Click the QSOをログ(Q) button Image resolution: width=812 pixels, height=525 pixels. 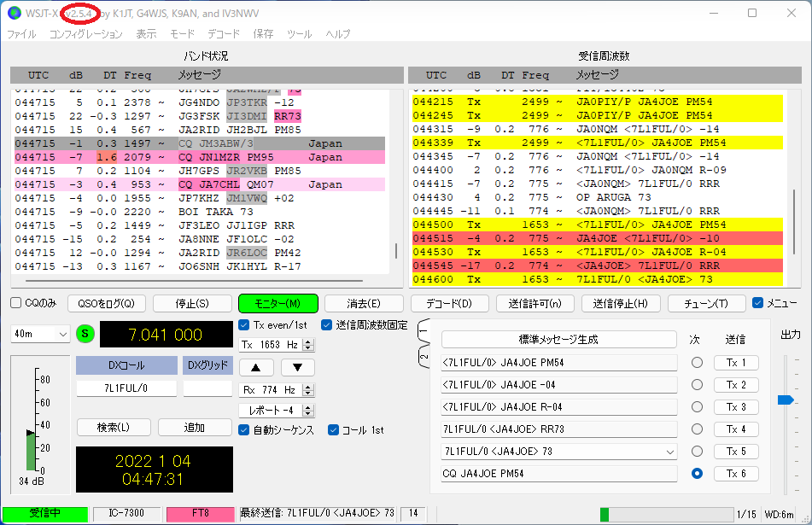106,303
